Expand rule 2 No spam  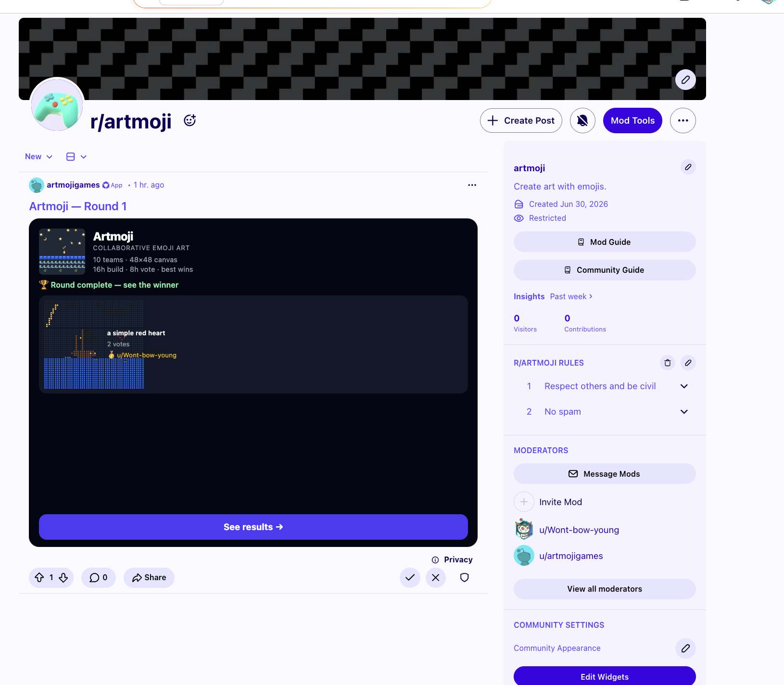pyautogui.click(x=605, y=412)
